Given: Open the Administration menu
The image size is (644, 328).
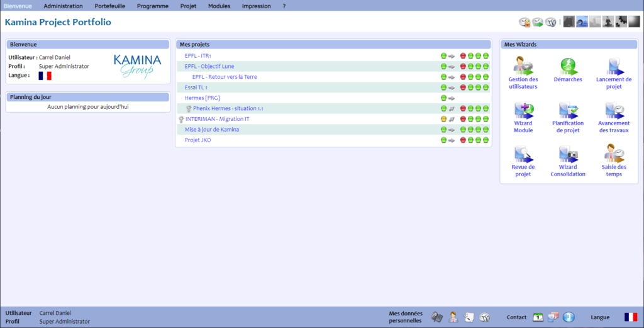Looking at the screenshot, I should click(63, 6).
